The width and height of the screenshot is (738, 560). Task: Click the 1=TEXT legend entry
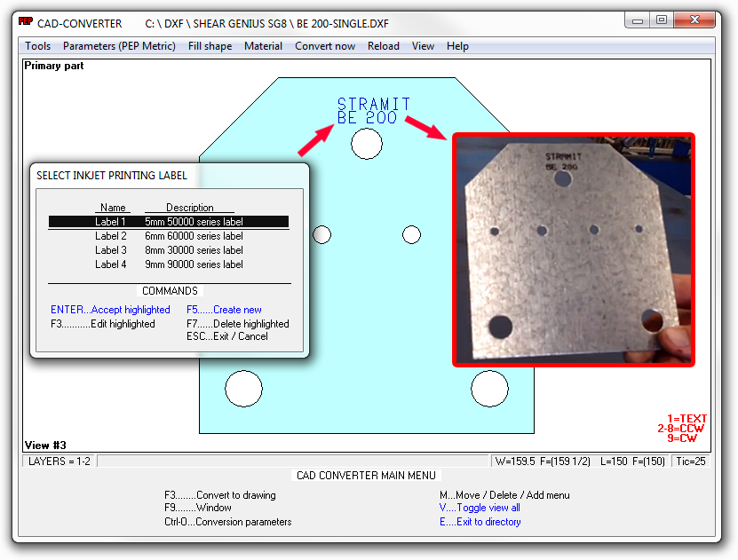pyautogui.click(x=686, y=419)
